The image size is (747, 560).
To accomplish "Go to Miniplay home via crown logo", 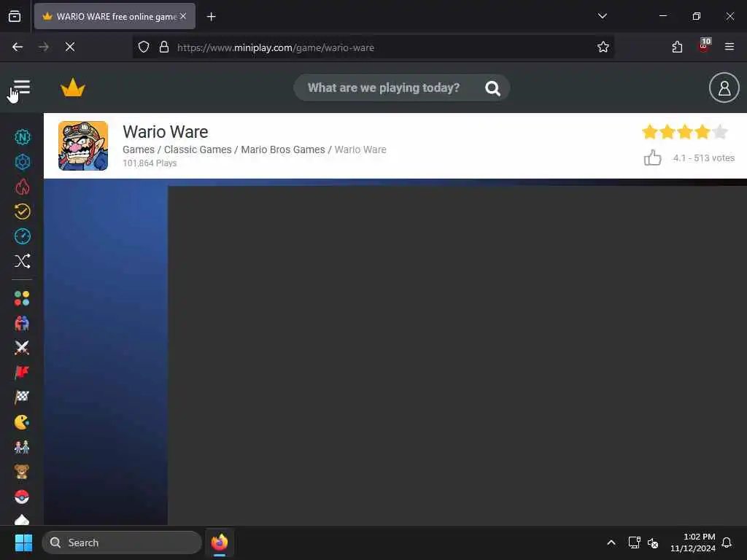I will pyautogui.click(x=73, y=87).
